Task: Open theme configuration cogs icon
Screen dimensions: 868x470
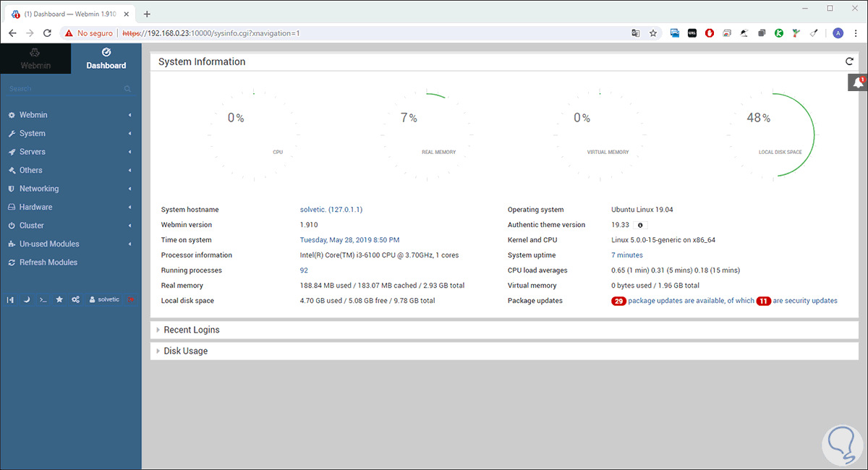Action: (75, 299)
